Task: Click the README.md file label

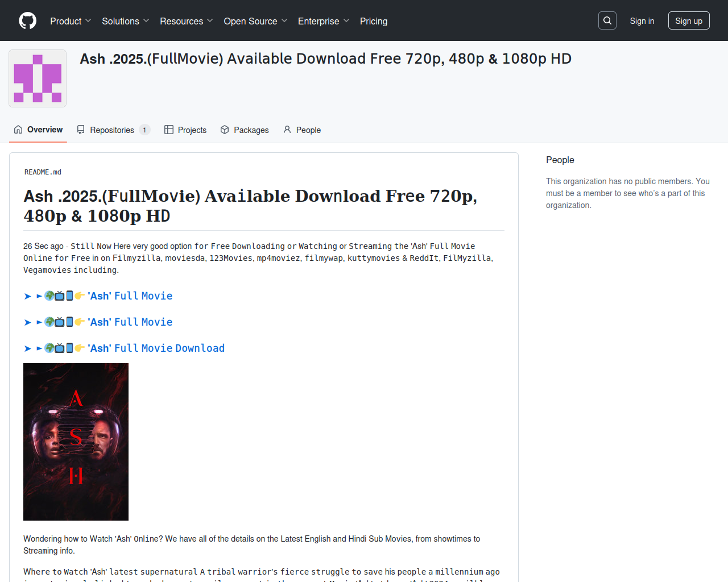Action: point(43,172)
